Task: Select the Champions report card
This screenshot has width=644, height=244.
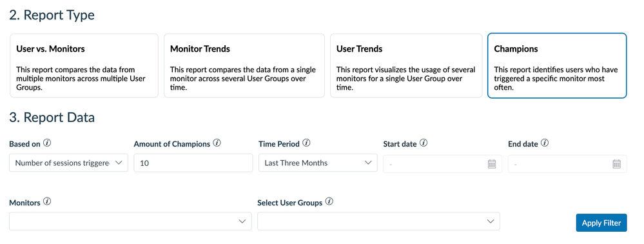Action: [557, 66]
